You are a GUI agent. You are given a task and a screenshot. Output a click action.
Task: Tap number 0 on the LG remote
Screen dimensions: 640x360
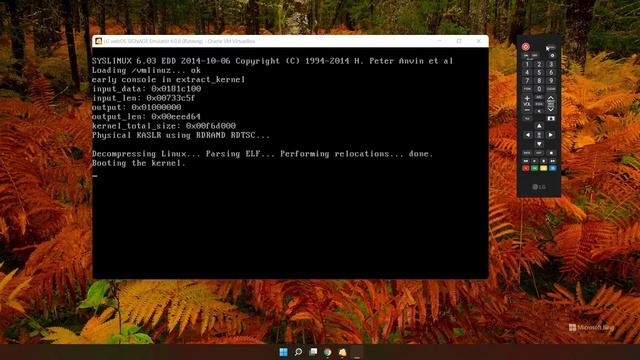pyautogui.click(x=539, y=89)
